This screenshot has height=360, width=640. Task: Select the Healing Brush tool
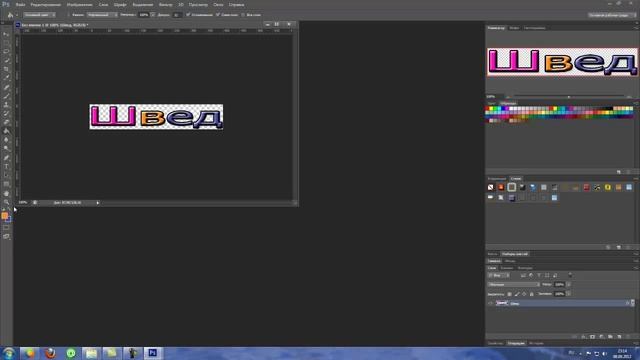coord(6,87)
